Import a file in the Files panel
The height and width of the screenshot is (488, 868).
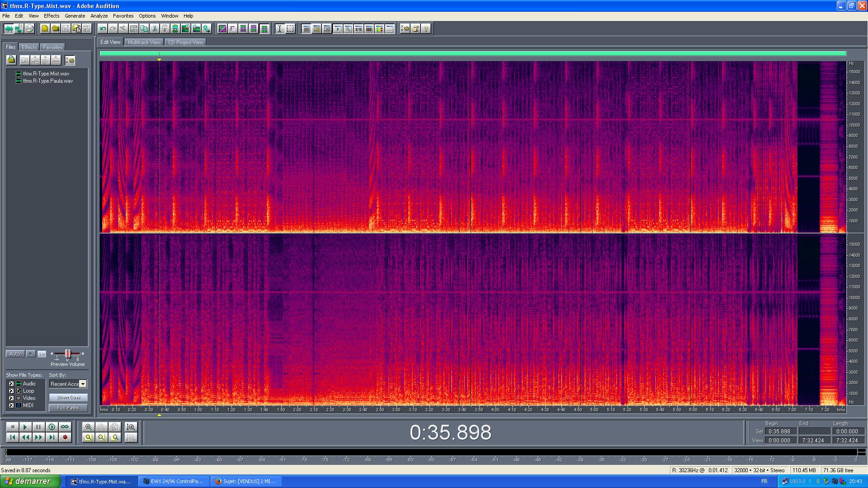click(x=11, y=60)
